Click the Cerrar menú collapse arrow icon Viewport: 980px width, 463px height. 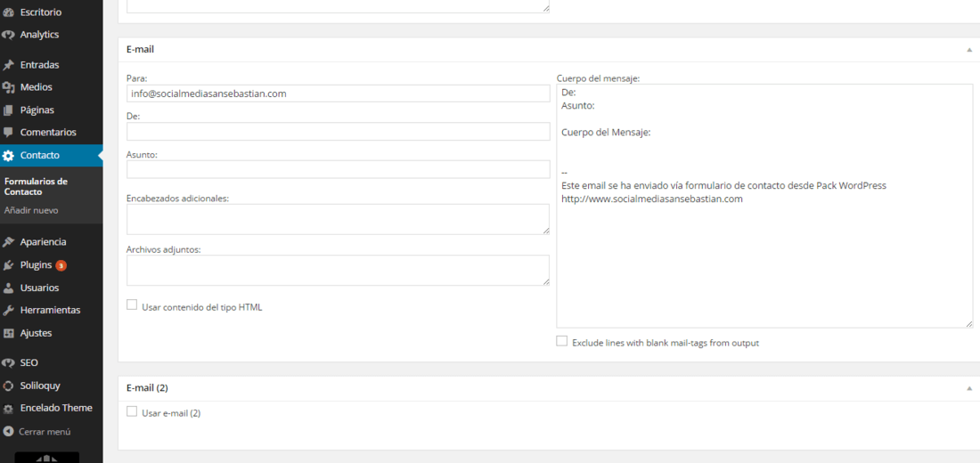8,431
